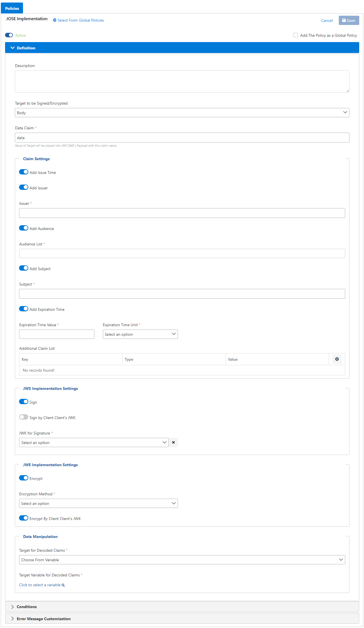364x628 pixels.
Task: Enable Sign by Client Client's JWK
Action: coord(24,417)
